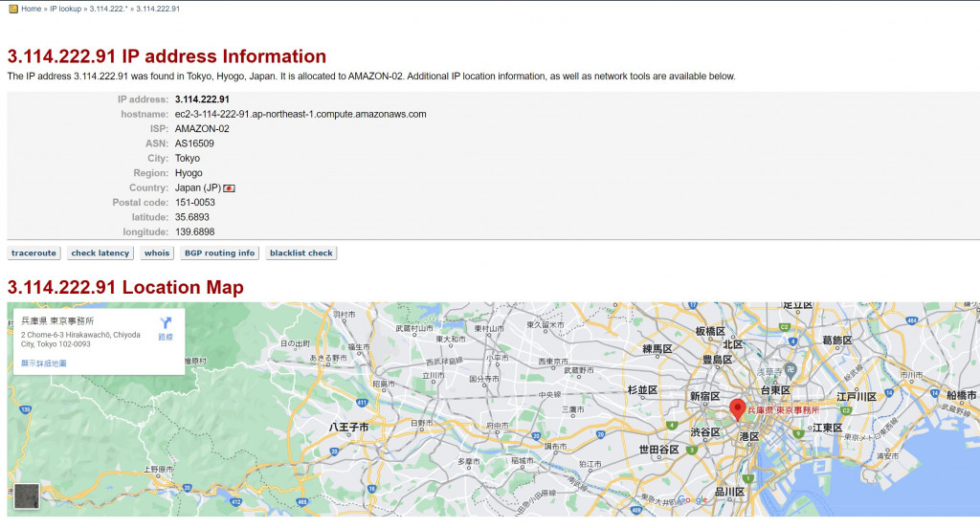The width and height of the screenshot is (980, 528).
Task: Open BGP routing info
Action: click(219, 253)
